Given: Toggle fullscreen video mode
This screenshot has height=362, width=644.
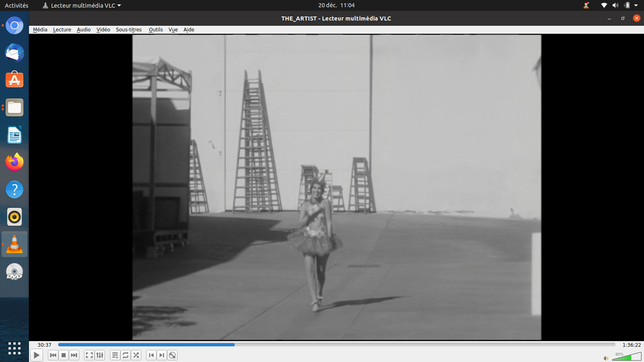Looking at the screenshot, I should pos(89,355).
